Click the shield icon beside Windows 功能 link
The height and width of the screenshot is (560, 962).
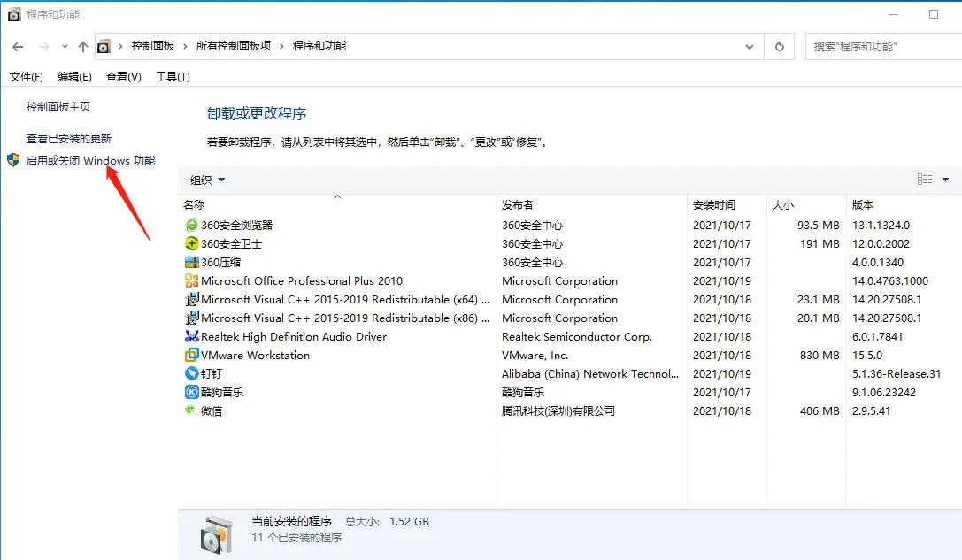click(x=12, y=160)
